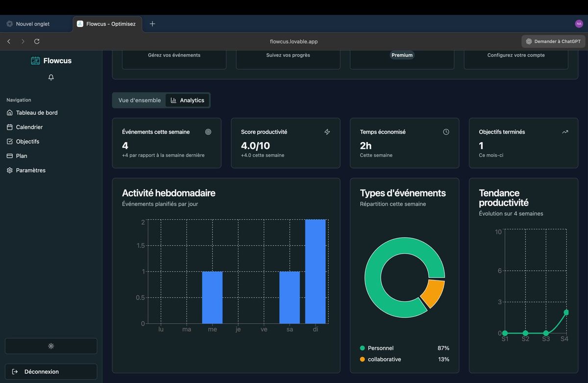Viewport: 588px width, 383px height.
Task: Click trend arrow icon on Objectifs terminés card
Action: [x=565, y=132]
